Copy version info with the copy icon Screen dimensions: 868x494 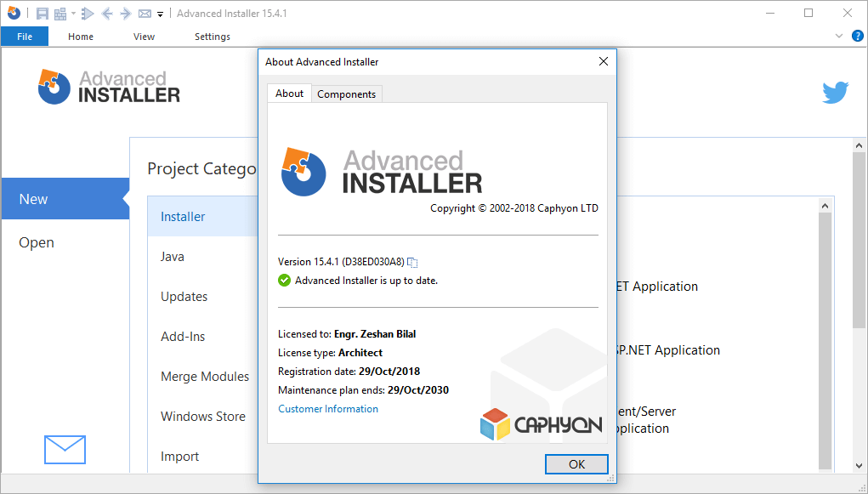[x=412, y=262]
